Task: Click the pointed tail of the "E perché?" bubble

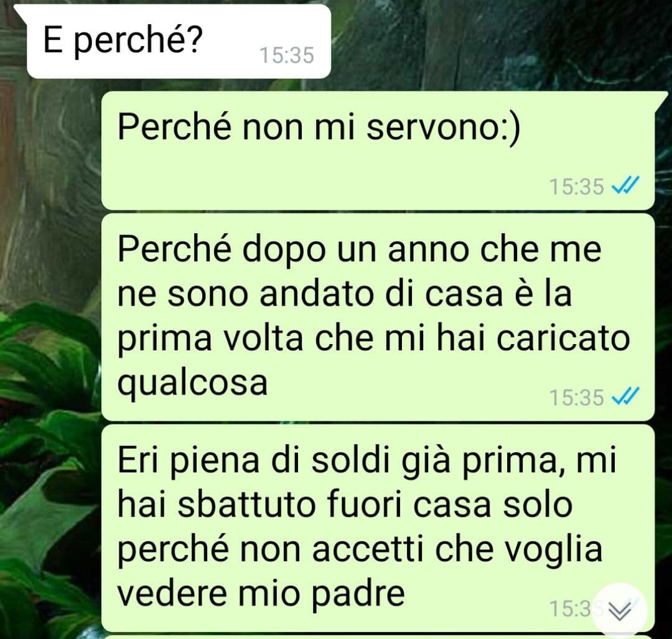Action: point(21,12)
